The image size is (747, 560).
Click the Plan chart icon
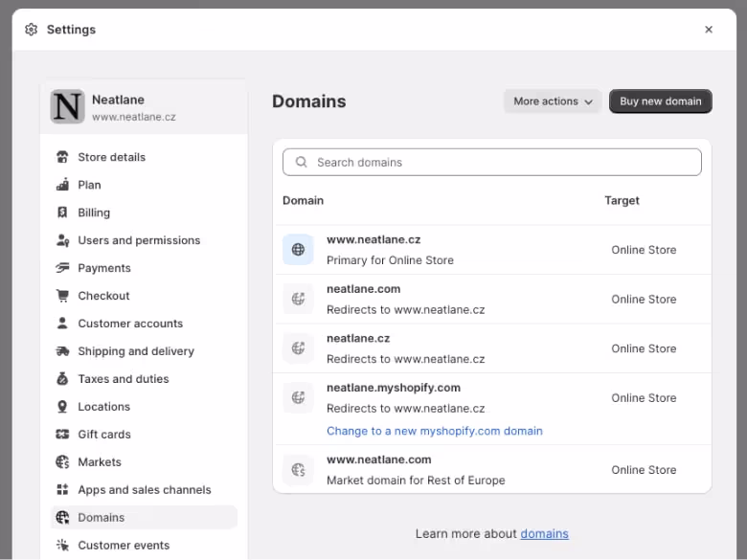coord(62,185)
